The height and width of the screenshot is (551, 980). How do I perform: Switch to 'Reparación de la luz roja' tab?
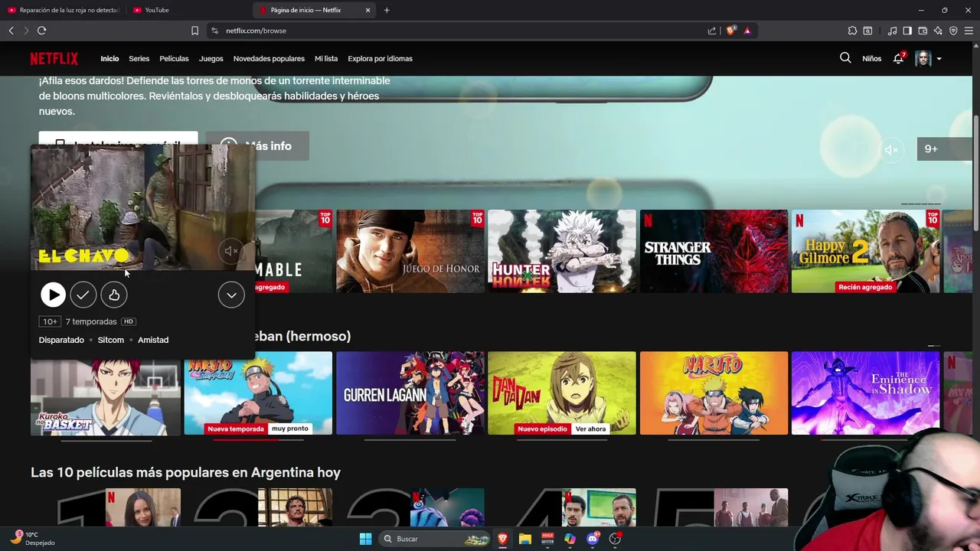(63, 10)
